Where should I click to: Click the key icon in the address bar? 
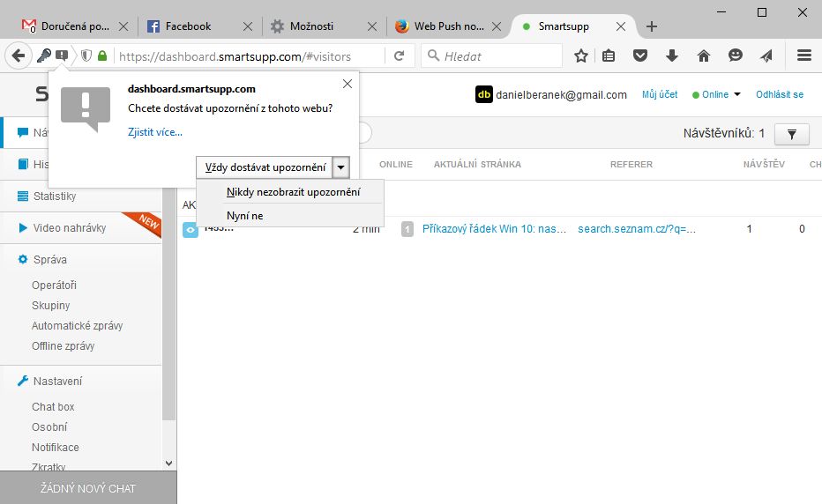[43, 55]
